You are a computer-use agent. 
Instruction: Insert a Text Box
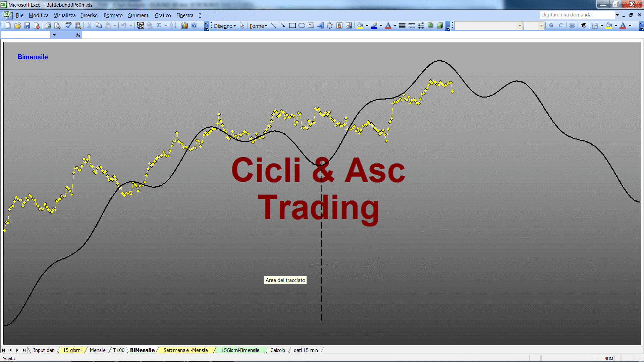coord(311,25)
